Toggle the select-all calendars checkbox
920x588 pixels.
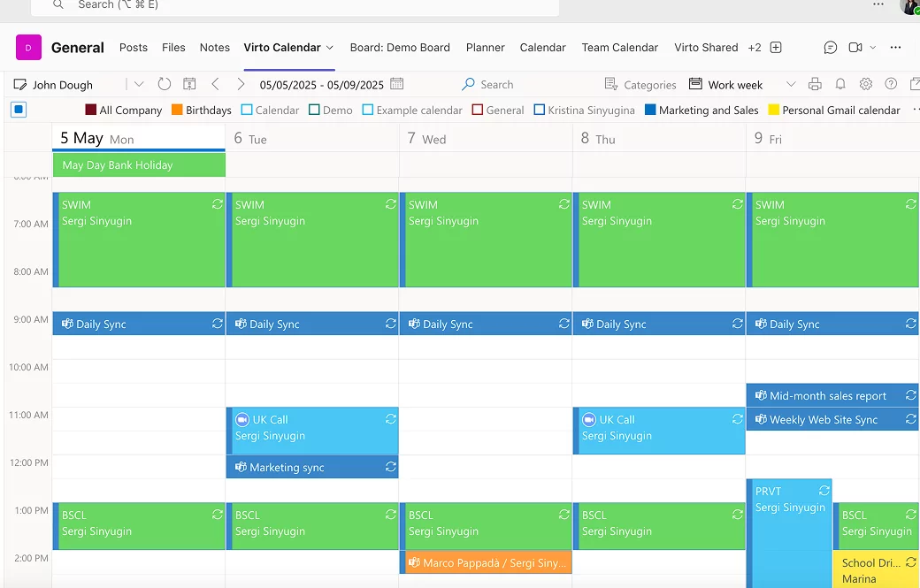(x=19, y=110)
